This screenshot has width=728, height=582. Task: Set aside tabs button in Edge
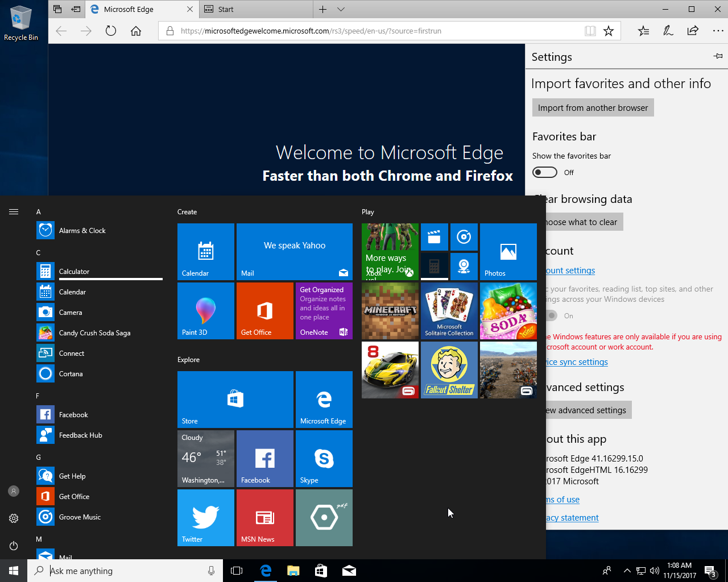coord(76,9)
